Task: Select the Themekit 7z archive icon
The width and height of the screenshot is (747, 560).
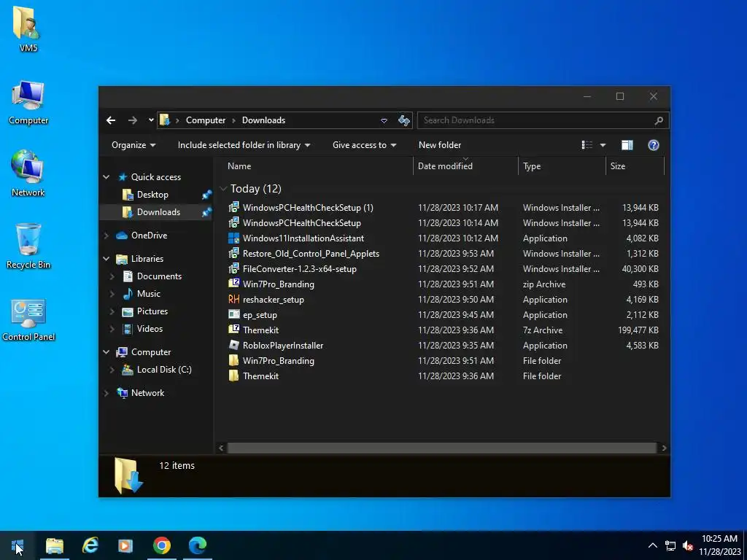Action: 233,330
